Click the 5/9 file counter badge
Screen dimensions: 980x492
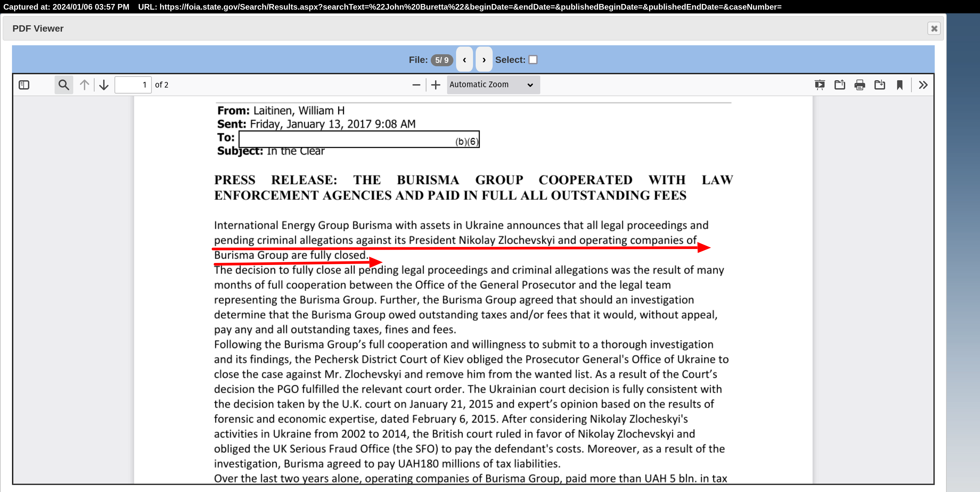[442, 60]
